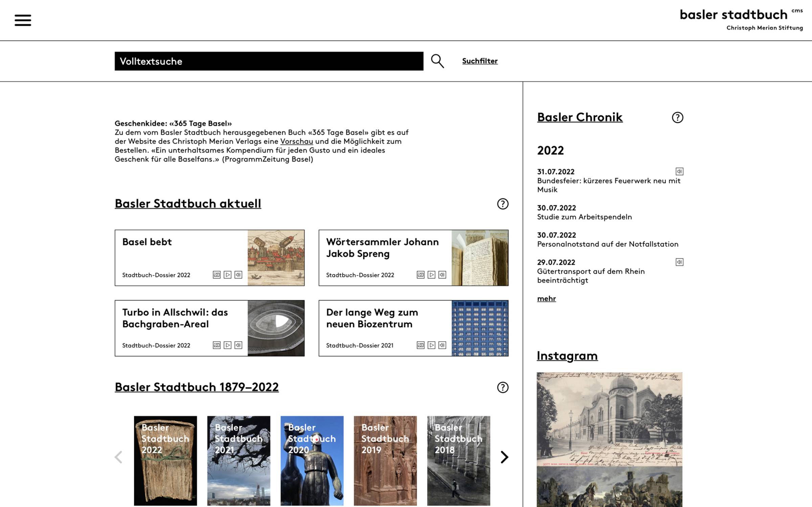Screen dimensions: 812x507
Task: Open the hamburger menu
Action: [x=23, y=20]
